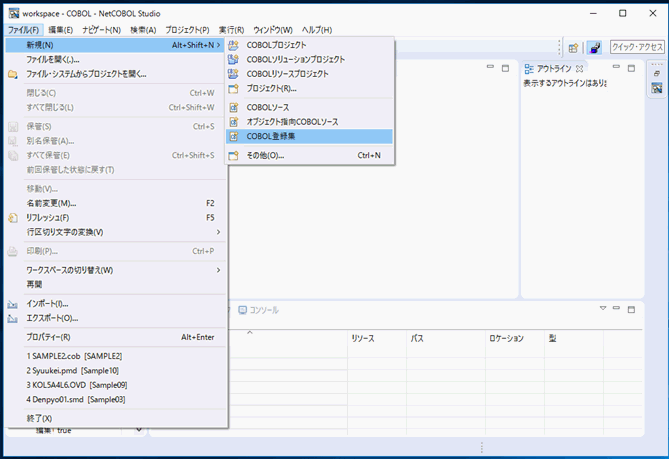Click the クイック・アクセス search field
The height and width of the screenshot is (459, 669).
637,47
